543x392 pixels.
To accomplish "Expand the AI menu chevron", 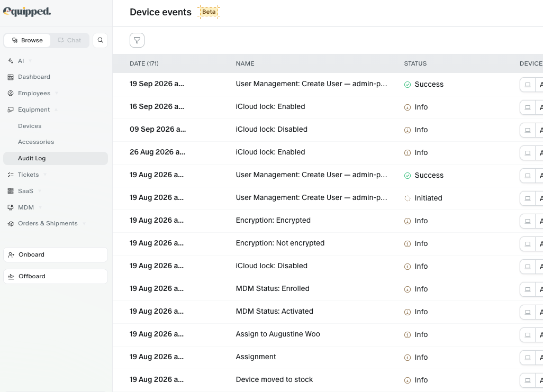I will click(30, 61).
